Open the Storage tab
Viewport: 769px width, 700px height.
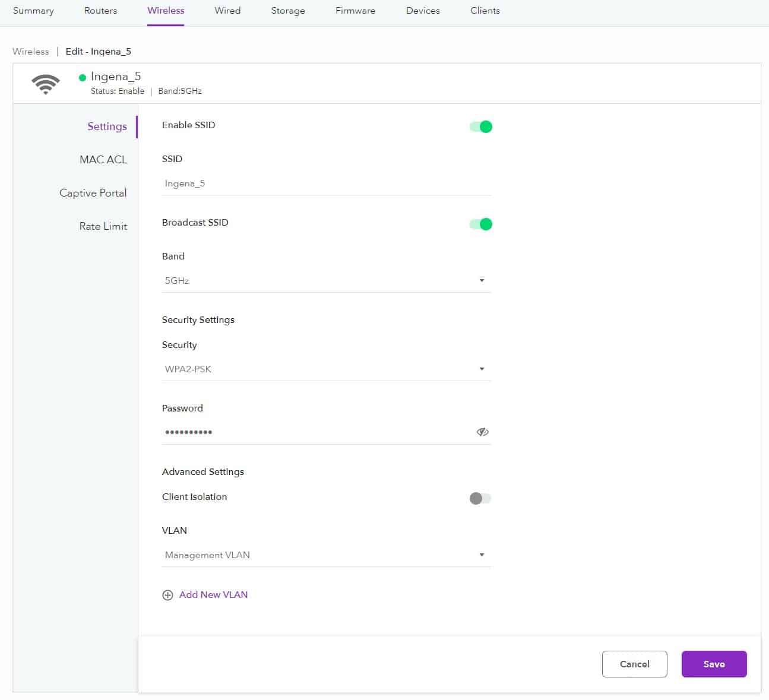[288, 11]
